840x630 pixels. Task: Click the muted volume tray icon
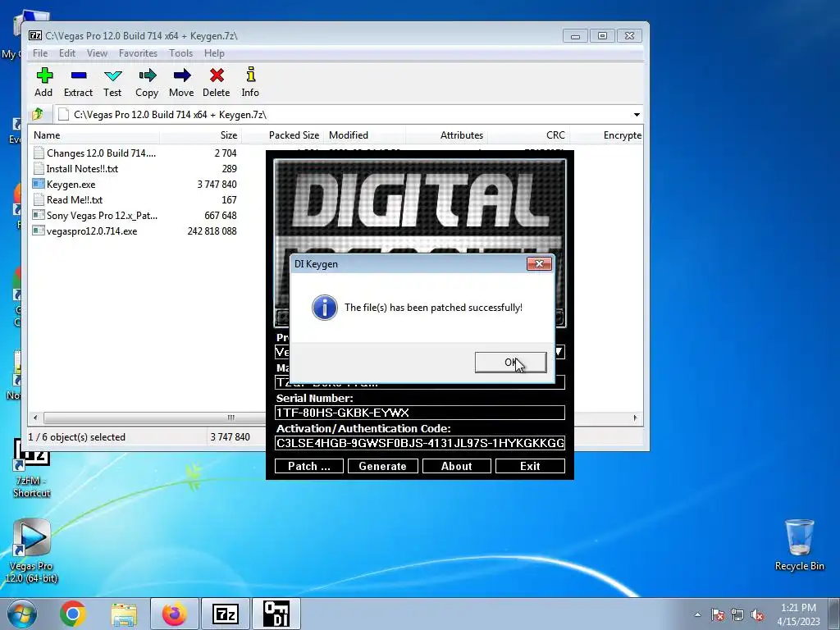coord(757,614)
